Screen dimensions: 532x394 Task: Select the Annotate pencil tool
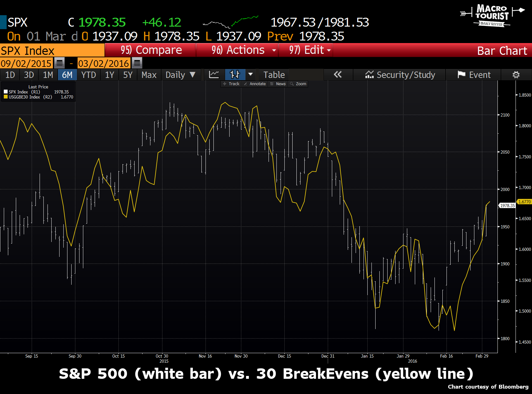pos(255,84)
